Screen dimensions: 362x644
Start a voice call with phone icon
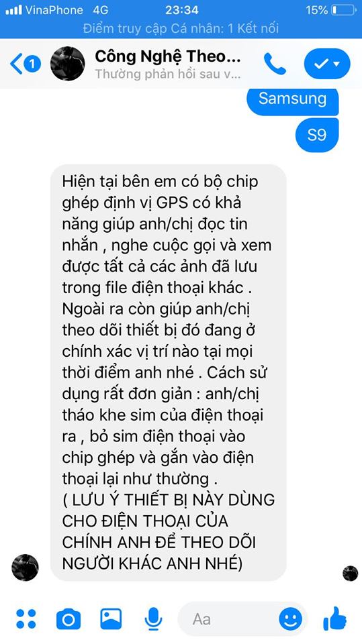click(275, 64)
